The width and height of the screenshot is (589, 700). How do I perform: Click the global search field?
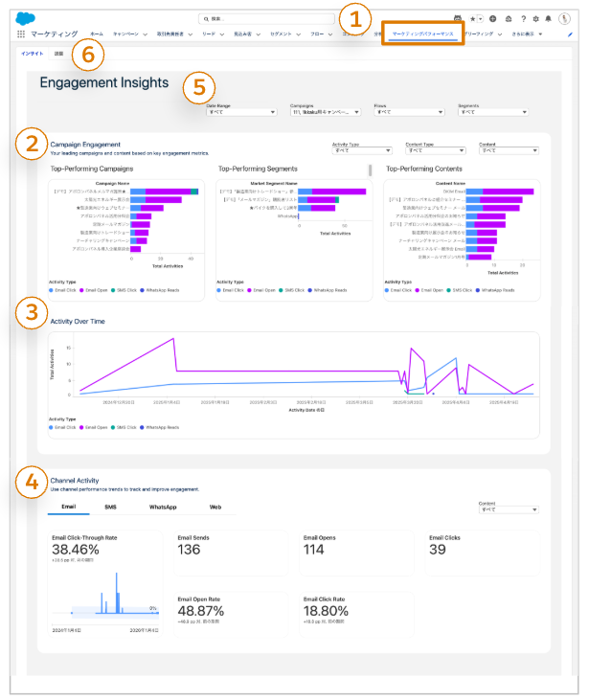coord(266,19)
